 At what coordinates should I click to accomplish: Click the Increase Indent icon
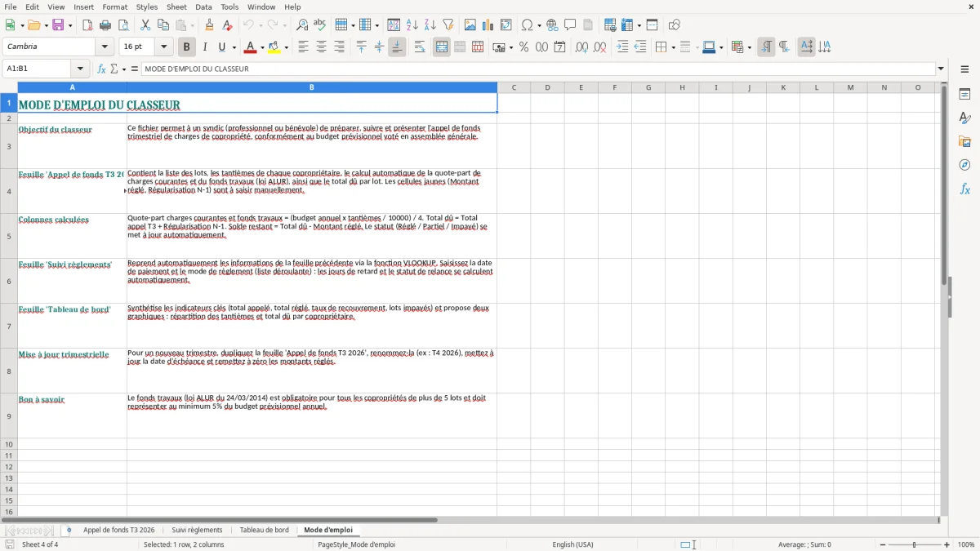[622, 47]
